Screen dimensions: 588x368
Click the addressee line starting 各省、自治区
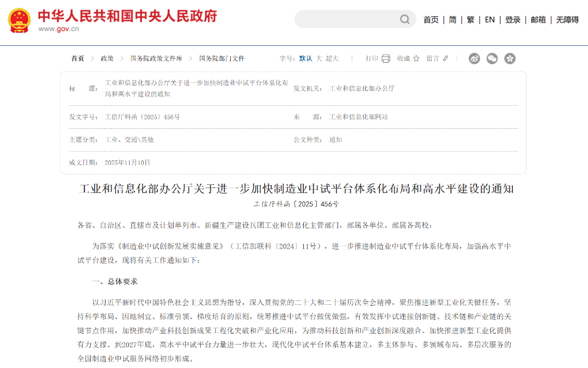point(255,225)
